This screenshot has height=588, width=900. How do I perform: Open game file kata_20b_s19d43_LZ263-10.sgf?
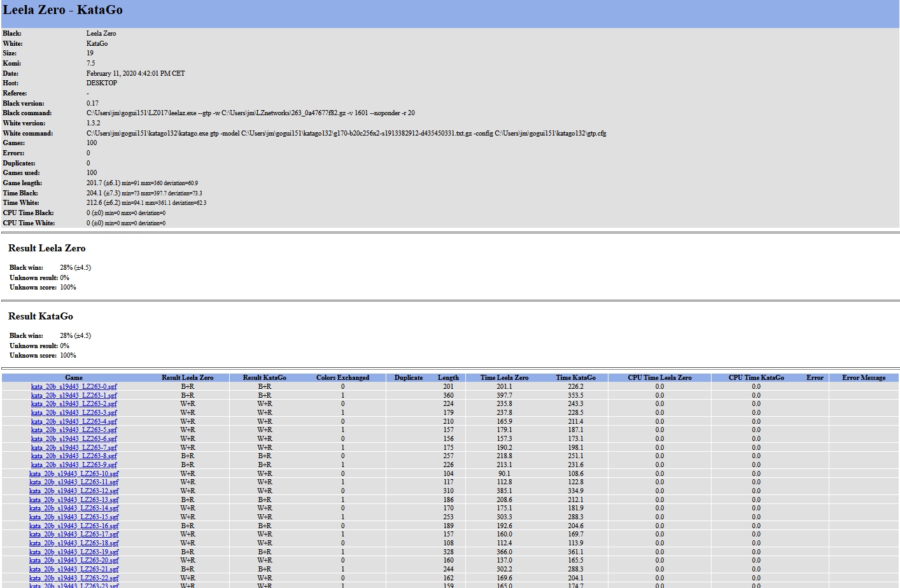74,473
